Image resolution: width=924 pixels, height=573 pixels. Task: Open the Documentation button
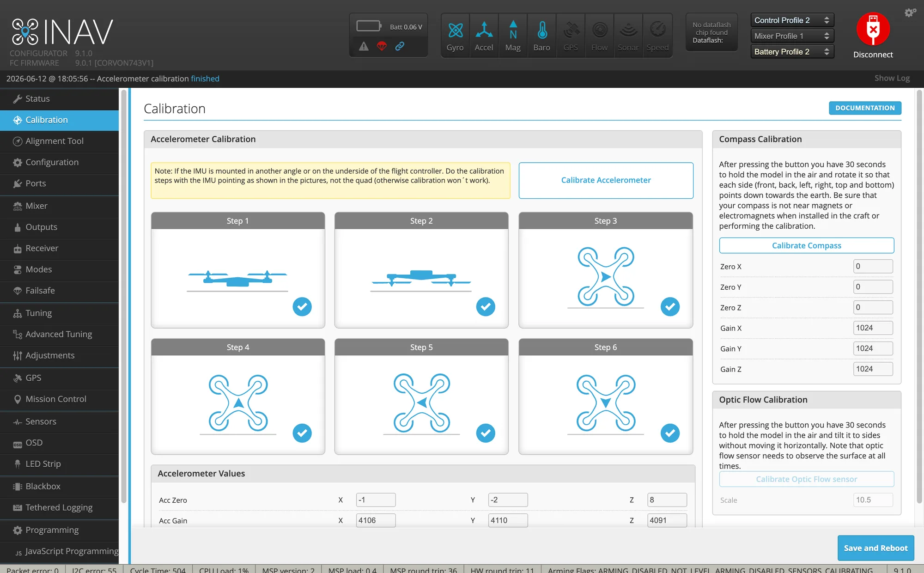tap(865, 108)
